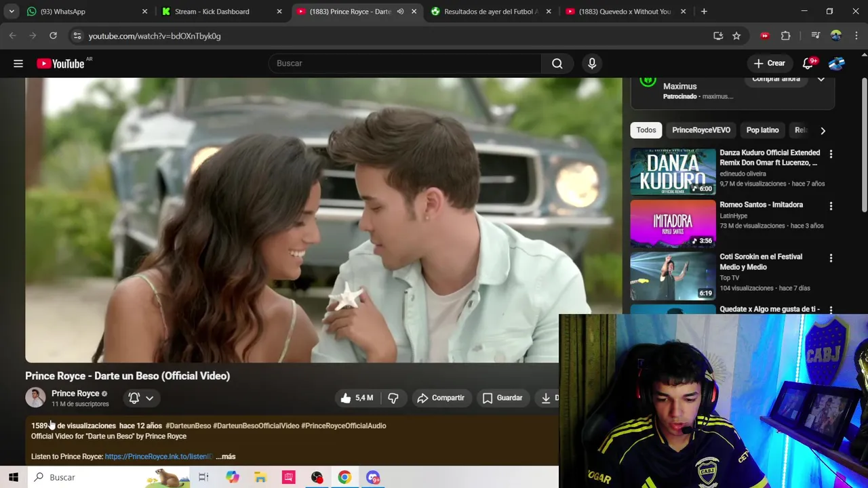This screenshot has width=868, height=488.
Task: Click the YouTube search input field
Action: click(x=404, y=64)
